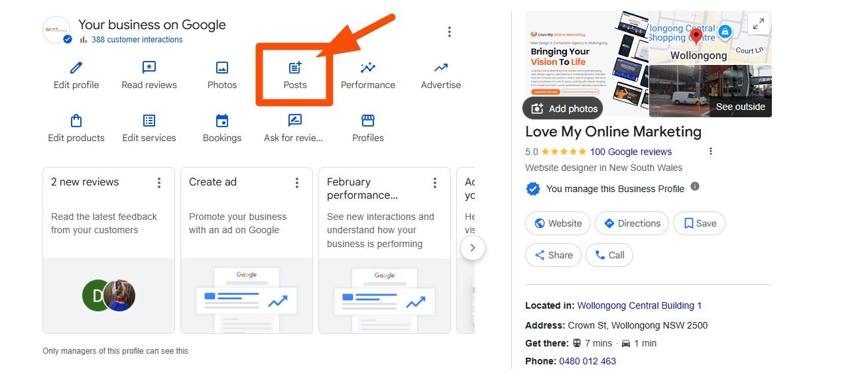The height and width of the screenshot is (369, 868).
Task: Click reviewer avatars on reviews card
Action: pyautogui.click(x=109, y=295)
